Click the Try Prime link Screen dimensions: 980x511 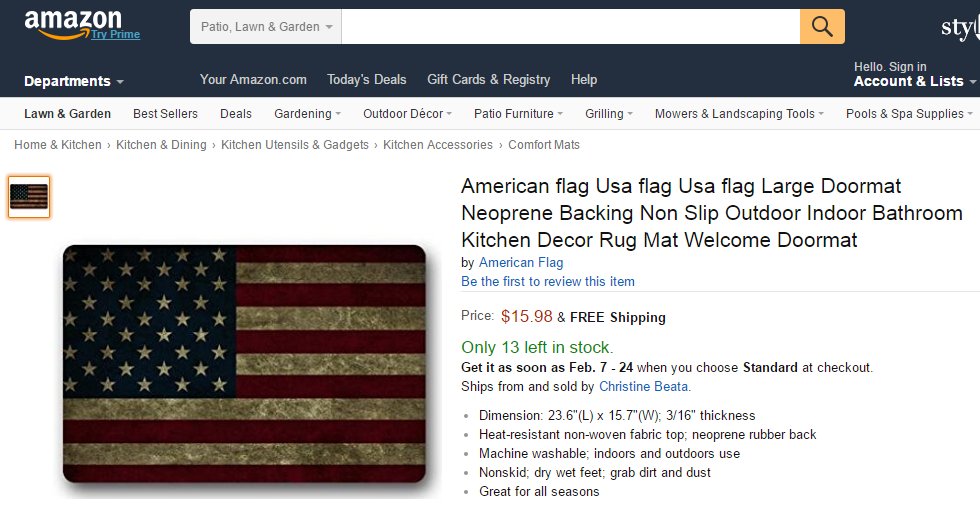pyautogui.click(x=115, y=34)
